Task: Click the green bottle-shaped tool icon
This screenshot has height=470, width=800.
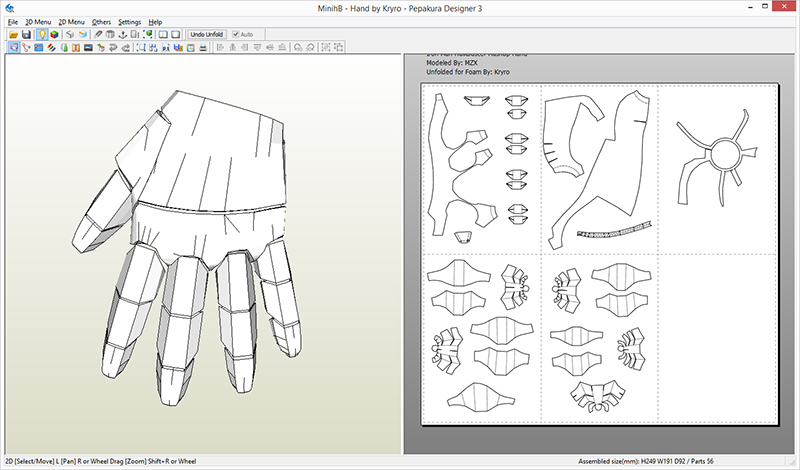Action: (x=64, y=47)
